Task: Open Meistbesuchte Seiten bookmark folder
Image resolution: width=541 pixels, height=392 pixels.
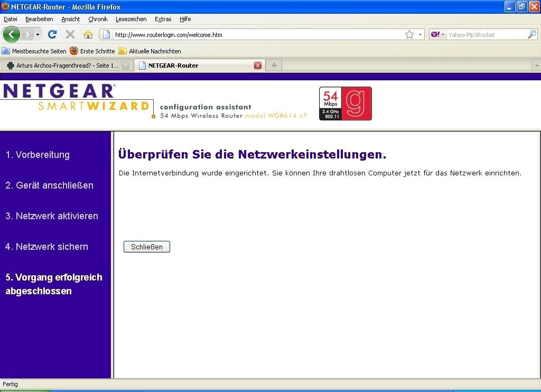Action: pos(34,51)
